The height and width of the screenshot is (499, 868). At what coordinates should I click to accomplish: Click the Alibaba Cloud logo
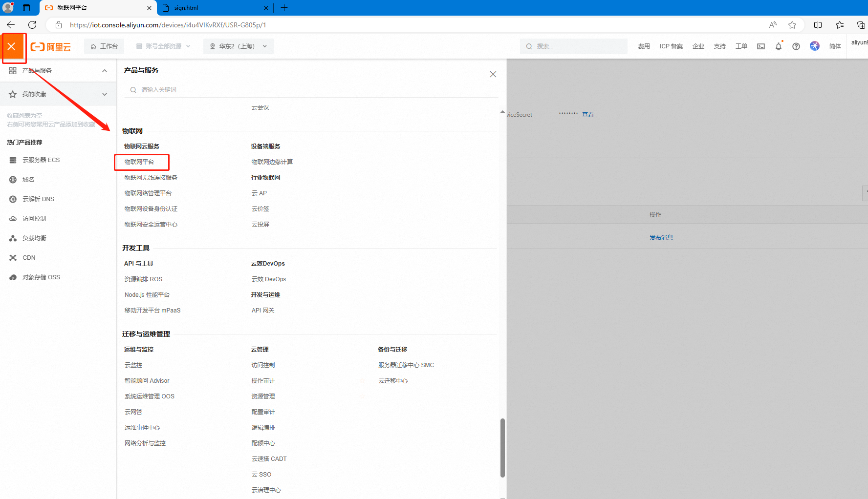51,46
